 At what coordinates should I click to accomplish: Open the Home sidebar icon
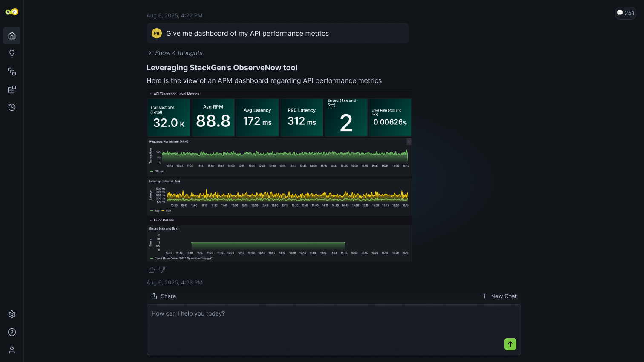(12, 36)
